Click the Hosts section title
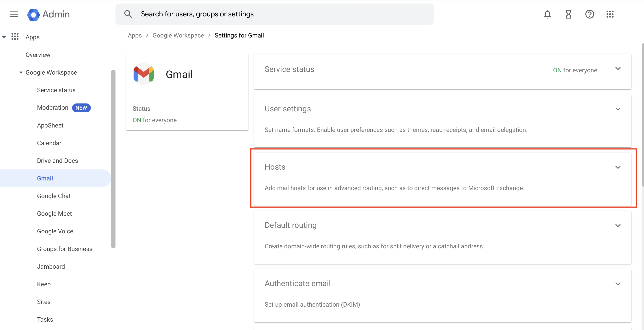 (275, 167)
